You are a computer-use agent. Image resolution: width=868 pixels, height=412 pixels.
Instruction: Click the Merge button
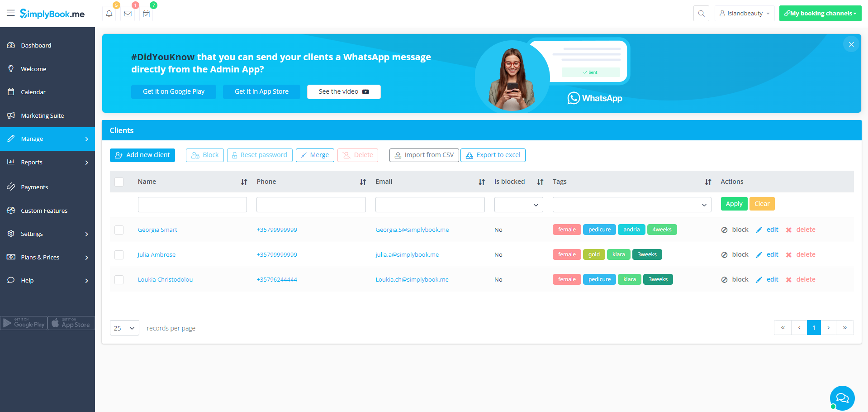[315, 155]
